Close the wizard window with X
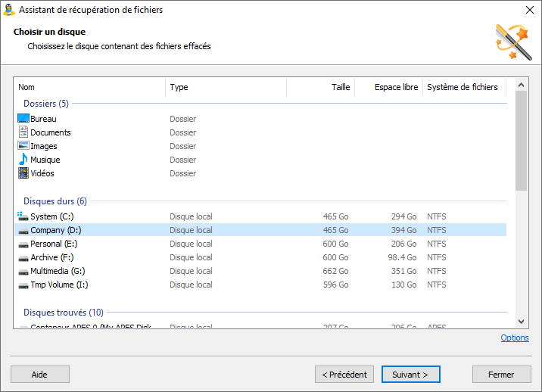 (x=530, y=10)
